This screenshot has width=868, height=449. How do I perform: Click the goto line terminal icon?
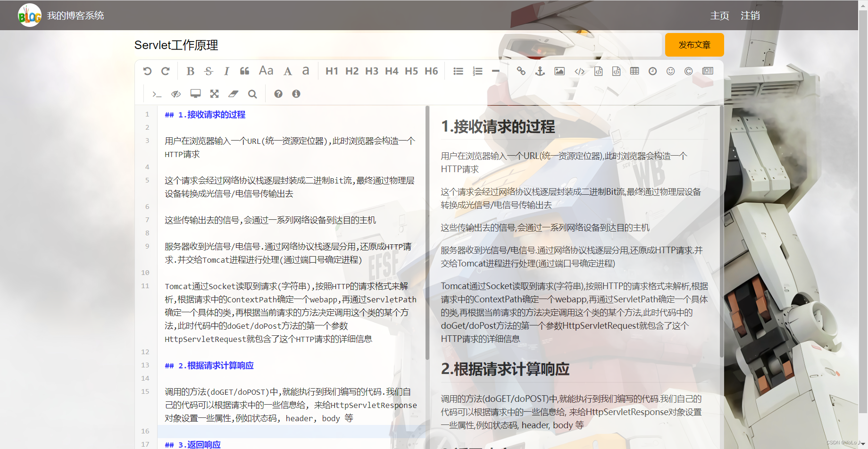coord(157,94)
